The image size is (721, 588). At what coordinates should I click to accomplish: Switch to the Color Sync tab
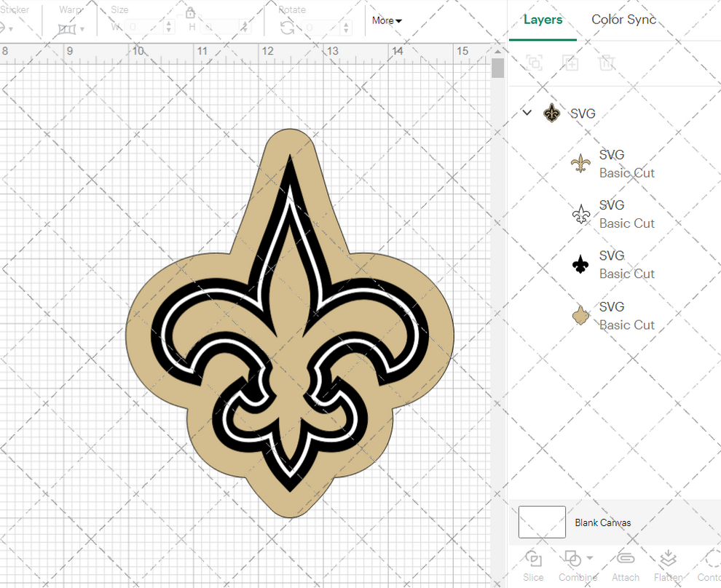click(x=623, y=20)
